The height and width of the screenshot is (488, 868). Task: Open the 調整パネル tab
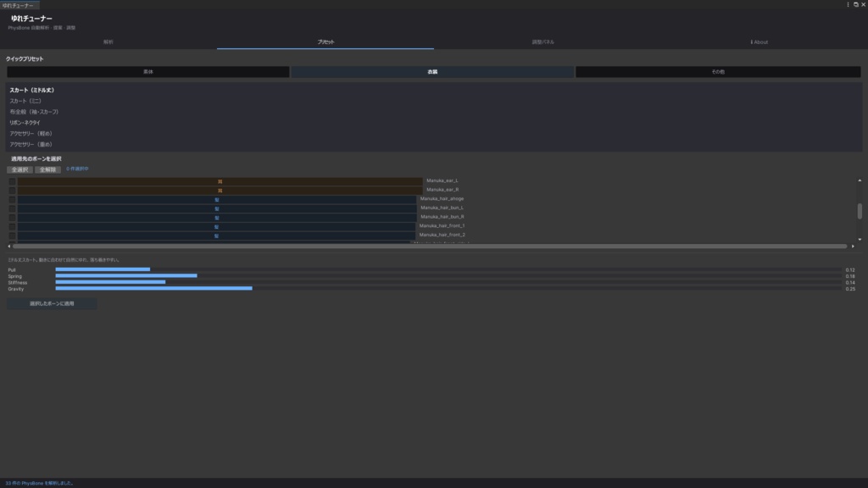(542, 42)
